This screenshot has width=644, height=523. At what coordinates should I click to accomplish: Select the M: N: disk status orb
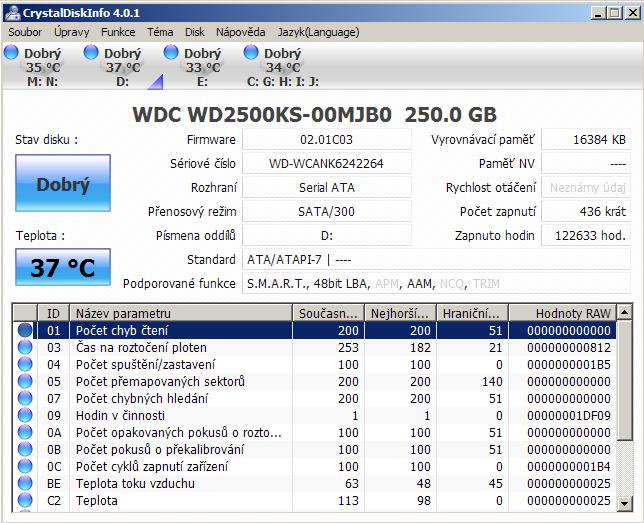11,53
